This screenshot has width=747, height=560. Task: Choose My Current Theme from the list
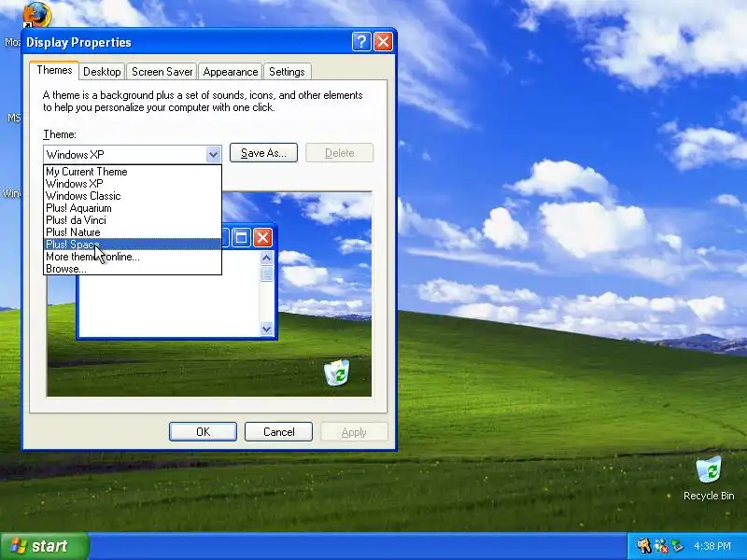[x=133, y=172]
